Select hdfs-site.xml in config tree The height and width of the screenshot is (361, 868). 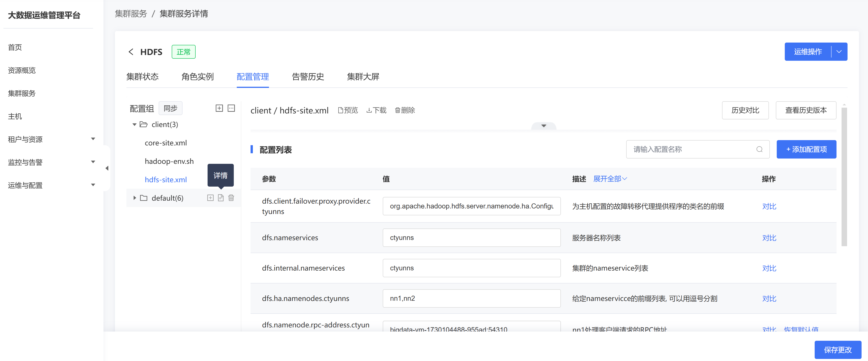166,179
